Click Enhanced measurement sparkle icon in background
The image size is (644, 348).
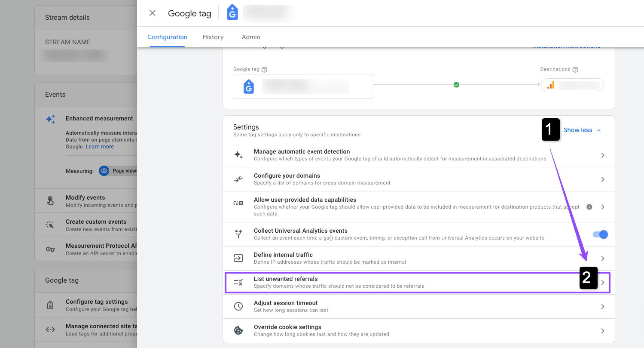[50, 119]
